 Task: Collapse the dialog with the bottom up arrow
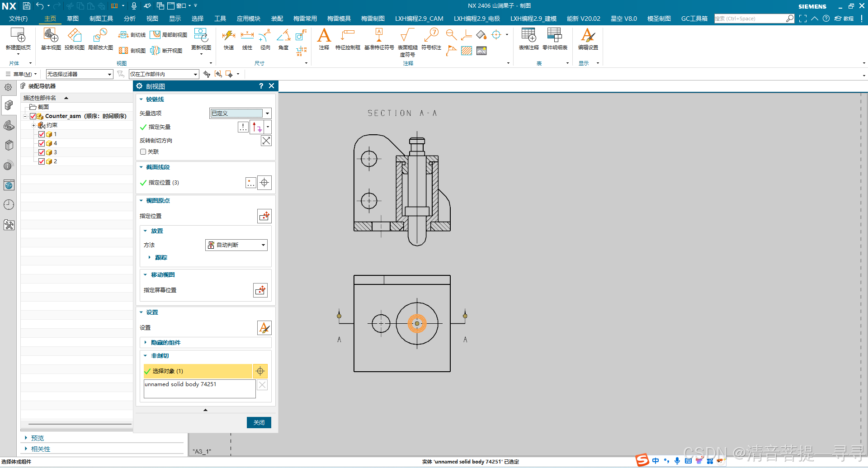205,410
